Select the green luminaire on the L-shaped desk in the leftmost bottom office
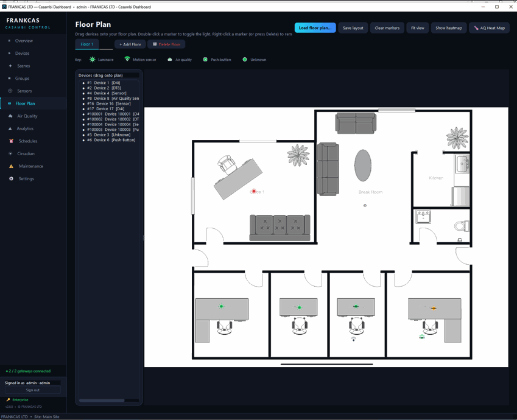 pyautogui.click(x=221, y=306)
